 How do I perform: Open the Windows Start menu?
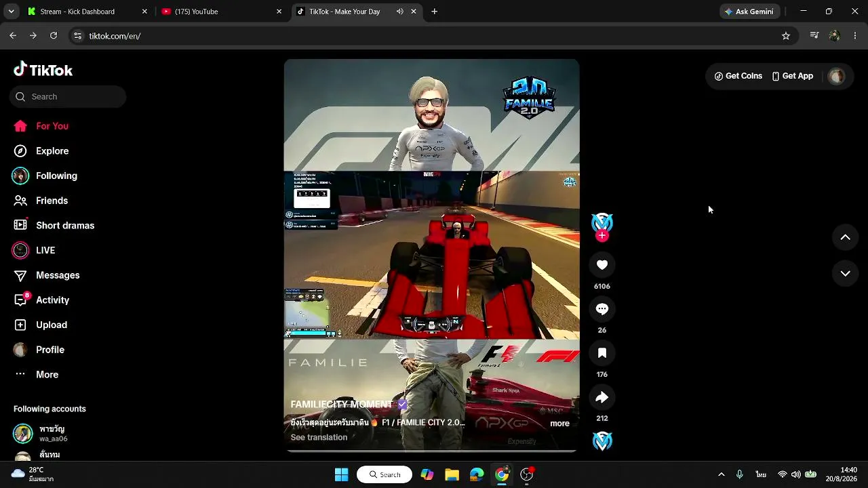(x=342, y=474)
